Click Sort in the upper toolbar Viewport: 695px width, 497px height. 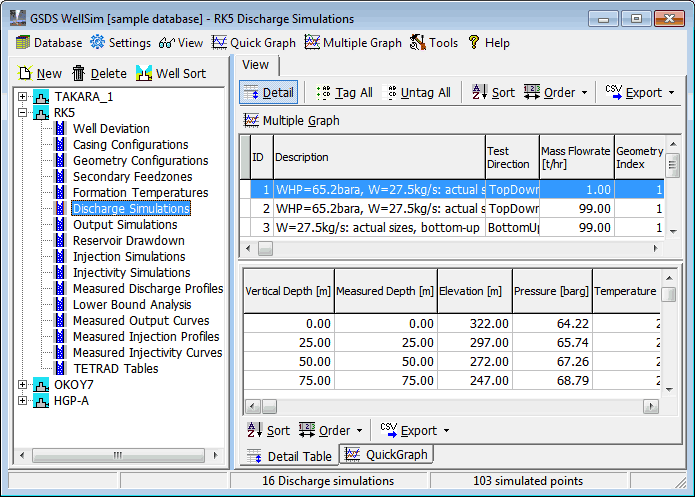pos(493,92)
